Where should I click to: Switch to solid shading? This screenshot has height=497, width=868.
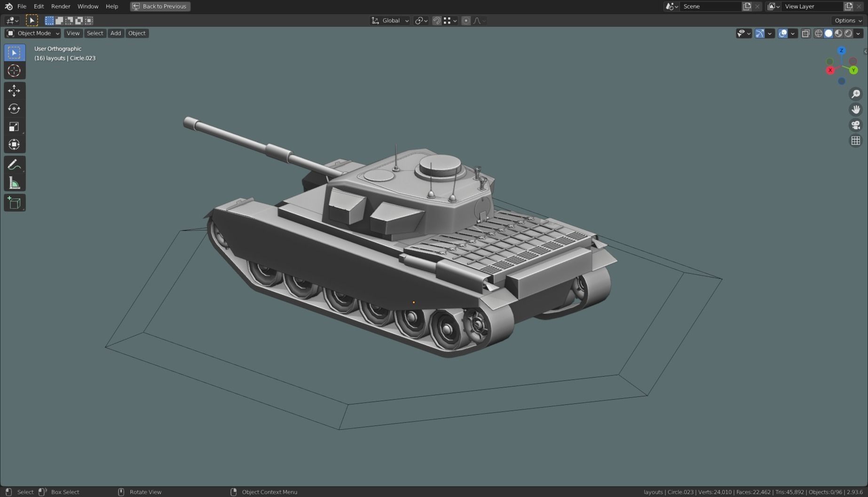829,33
